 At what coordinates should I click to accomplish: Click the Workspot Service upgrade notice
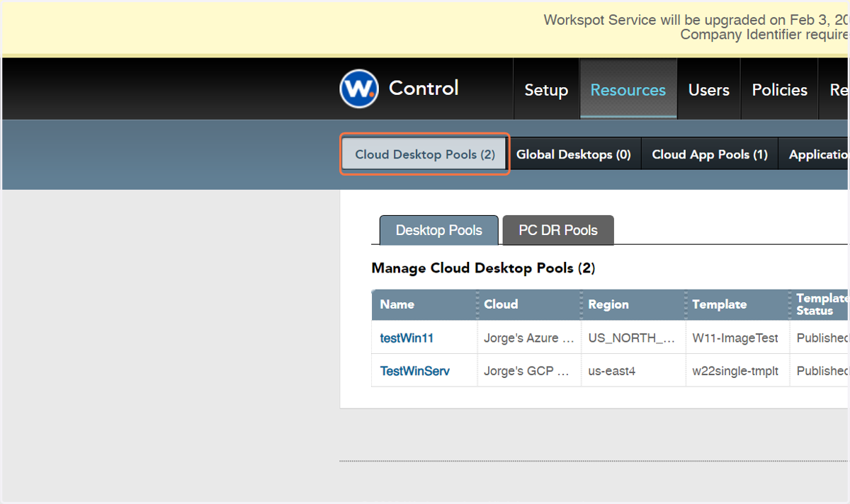tap(696, 27)
